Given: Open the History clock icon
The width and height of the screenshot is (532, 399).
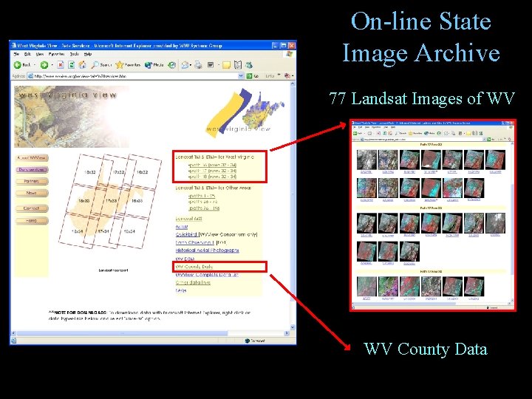Looking at the screenshot, I should tap(172, 65).
